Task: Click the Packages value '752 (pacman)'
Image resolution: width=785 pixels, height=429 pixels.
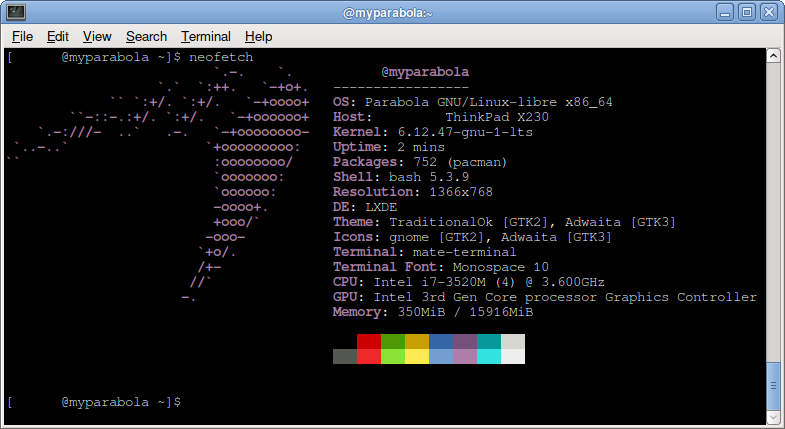Action: (460, 162)
